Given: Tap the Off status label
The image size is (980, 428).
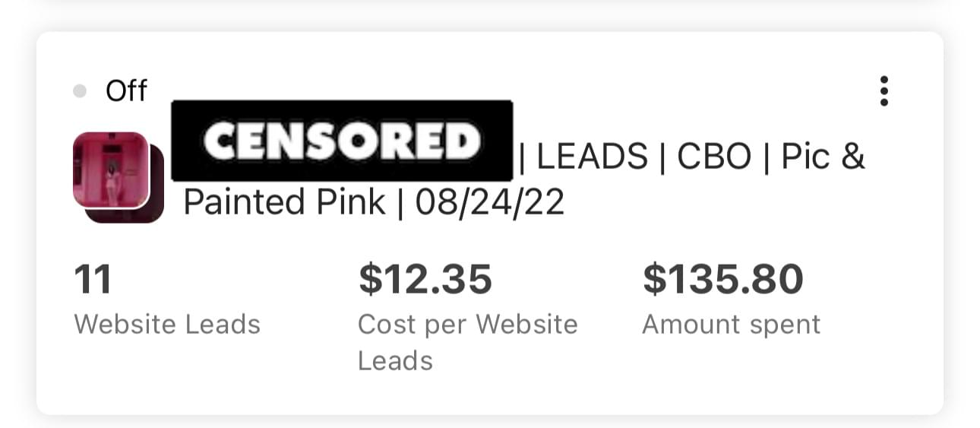Looking at the screenshot, I should click(x=126, y=91).
